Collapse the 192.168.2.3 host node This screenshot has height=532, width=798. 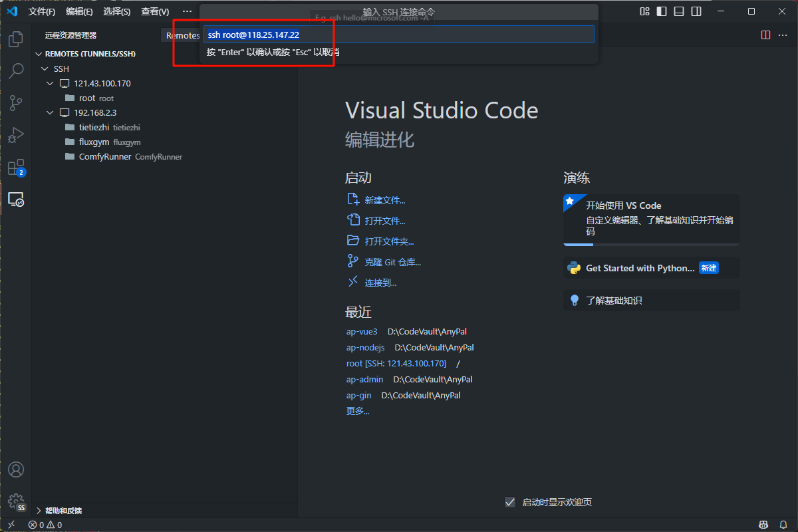point(50,113)
